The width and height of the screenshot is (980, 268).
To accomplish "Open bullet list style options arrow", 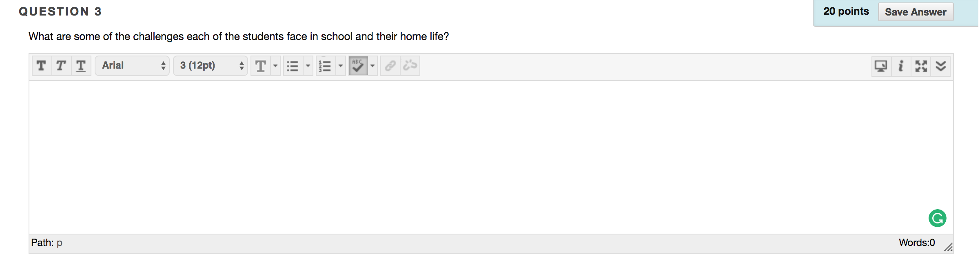I will click(x=308, y=66).
